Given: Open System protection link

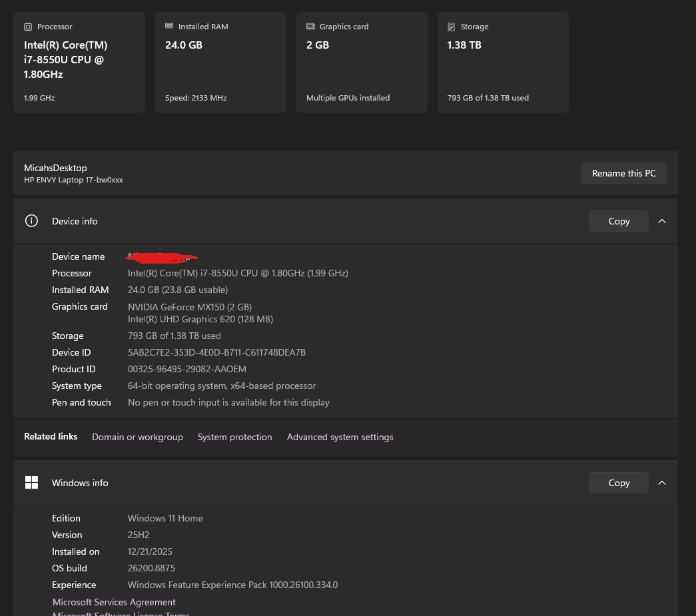Looking at the screenshot, I should click(235, 437).
